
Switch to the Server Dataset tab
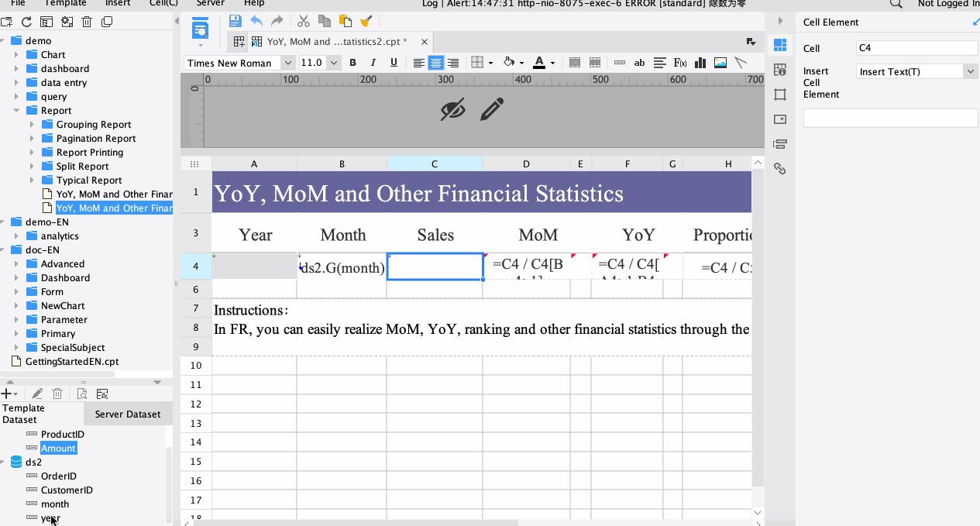tap(128, 413)
